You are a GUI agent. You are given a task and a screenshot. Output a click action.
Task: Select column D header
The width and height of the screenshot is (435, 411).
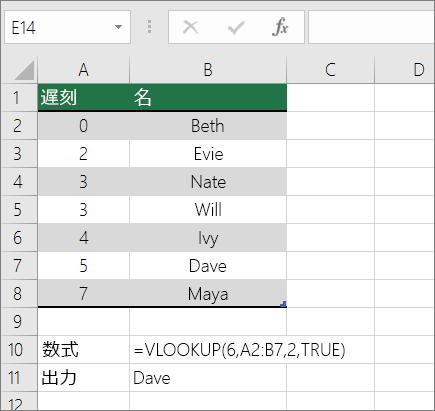pos(405,70)
